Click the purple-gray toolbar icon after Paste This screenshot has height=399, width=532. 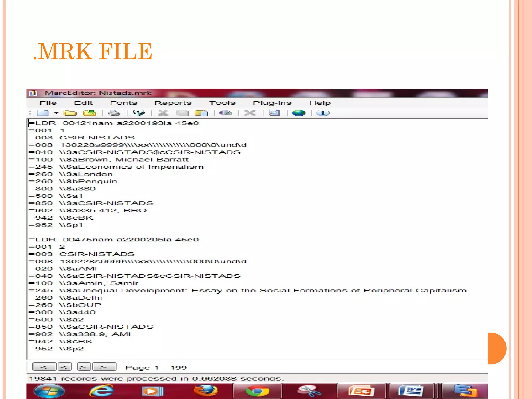coord(225,113)
